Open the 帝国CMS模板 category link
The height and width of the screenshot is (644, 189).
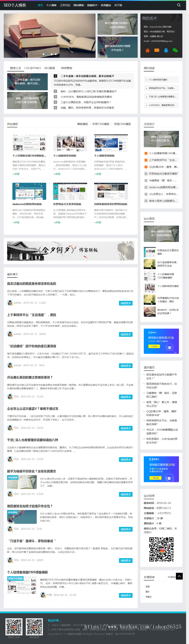122,124
